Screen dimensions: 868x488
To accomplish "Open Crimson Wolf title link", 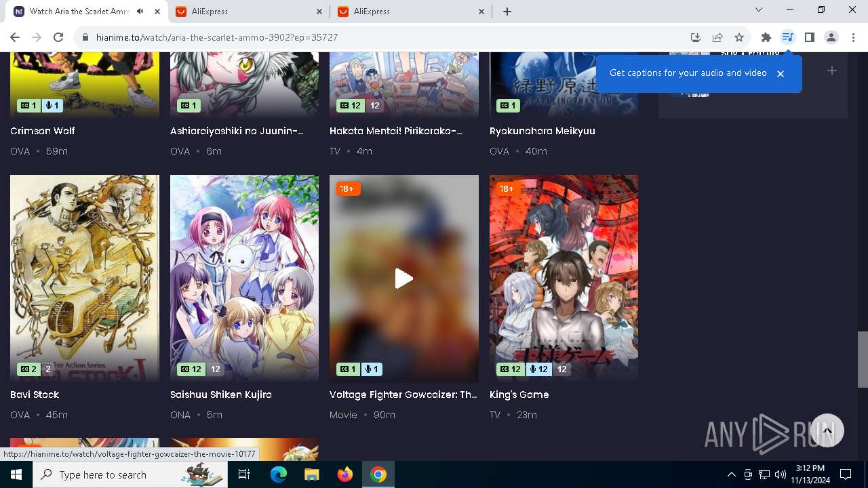I will (x=43, y=131).
